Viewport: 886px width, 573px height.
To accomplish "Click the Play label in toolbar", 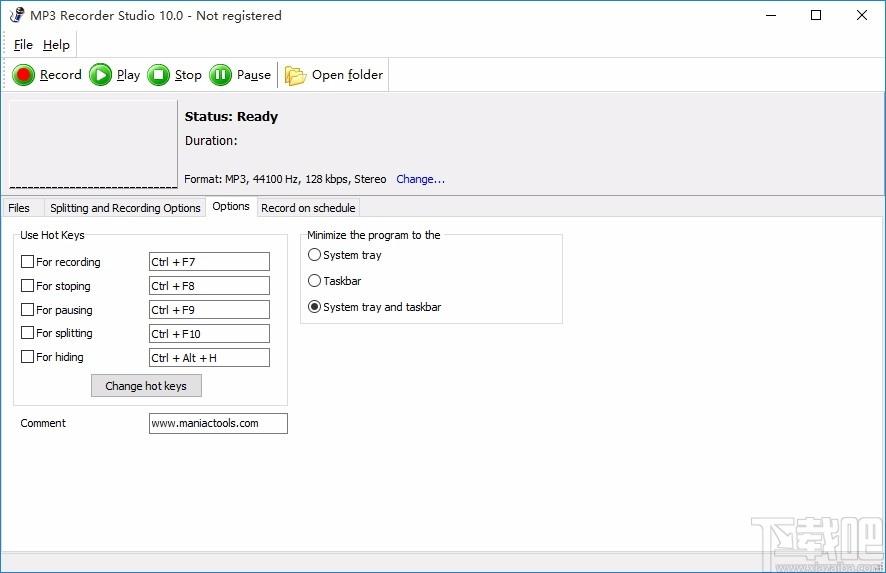I will point(128,75).
